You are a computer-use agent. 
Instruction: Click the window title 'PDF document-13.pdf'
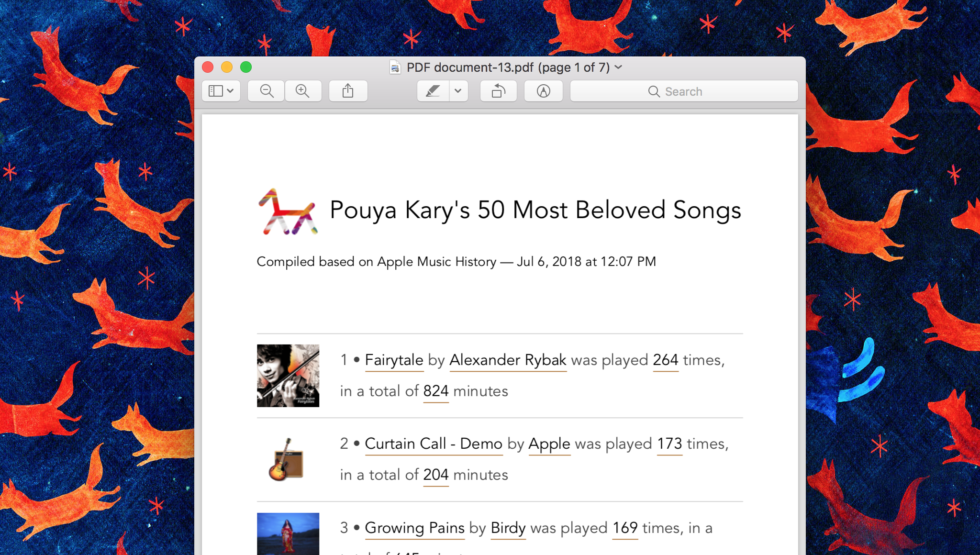[508, 67]
